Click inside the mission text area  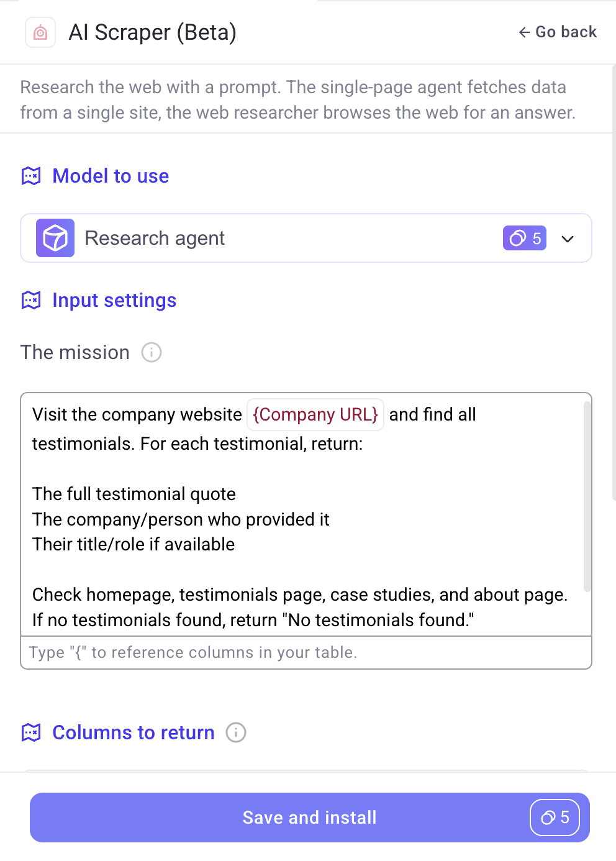pyautogui.click(x=306, y=528)
